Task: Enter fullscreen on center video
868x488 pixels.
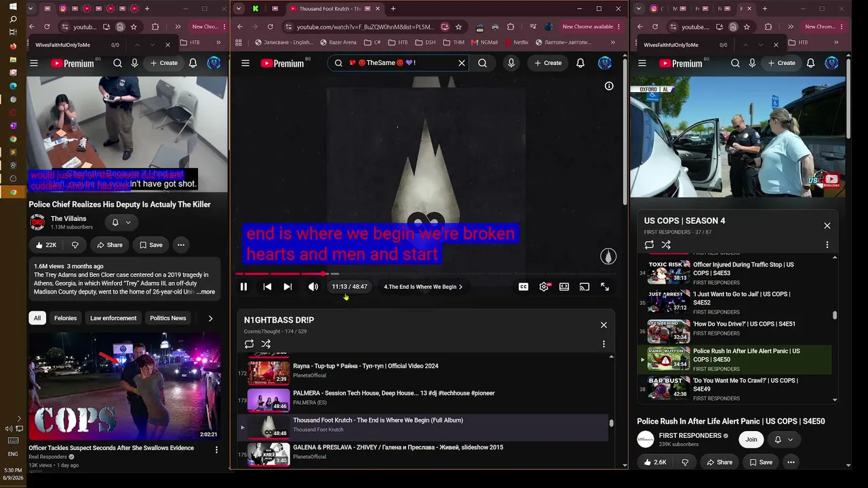Action: click(x=605, y=287)
